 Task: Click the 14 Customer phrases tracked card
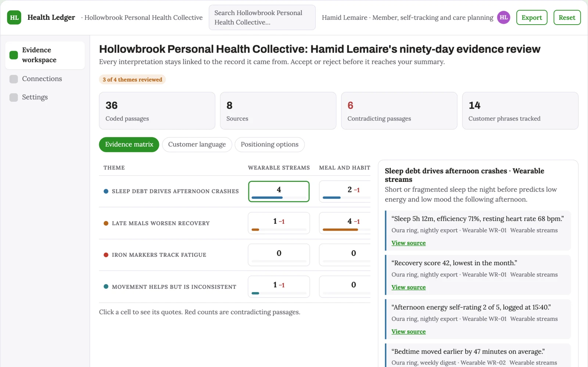(520, 111)
